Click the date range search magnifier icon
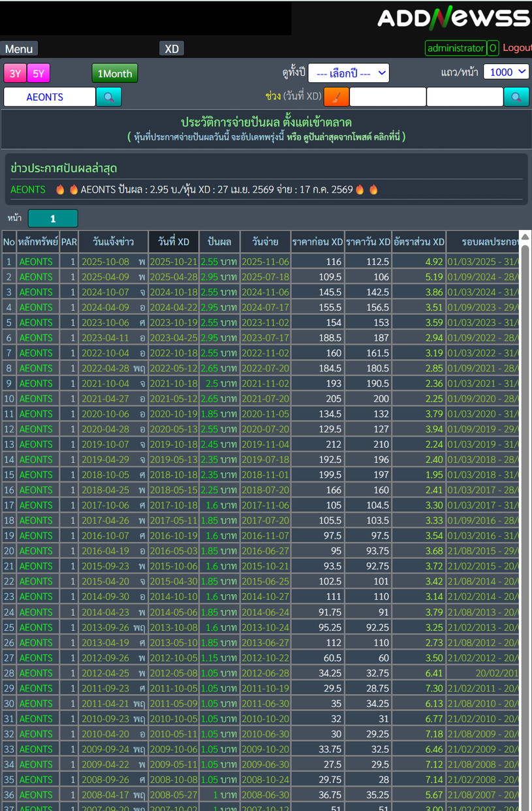 tap(516, 97)
